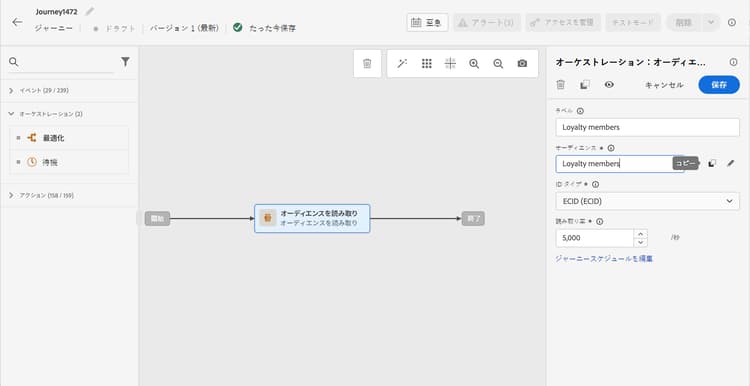Click the orange audience icon inside the node
The width and height of the screenshot is (750, 386).
pyautogui.click(x=268, y=218)
